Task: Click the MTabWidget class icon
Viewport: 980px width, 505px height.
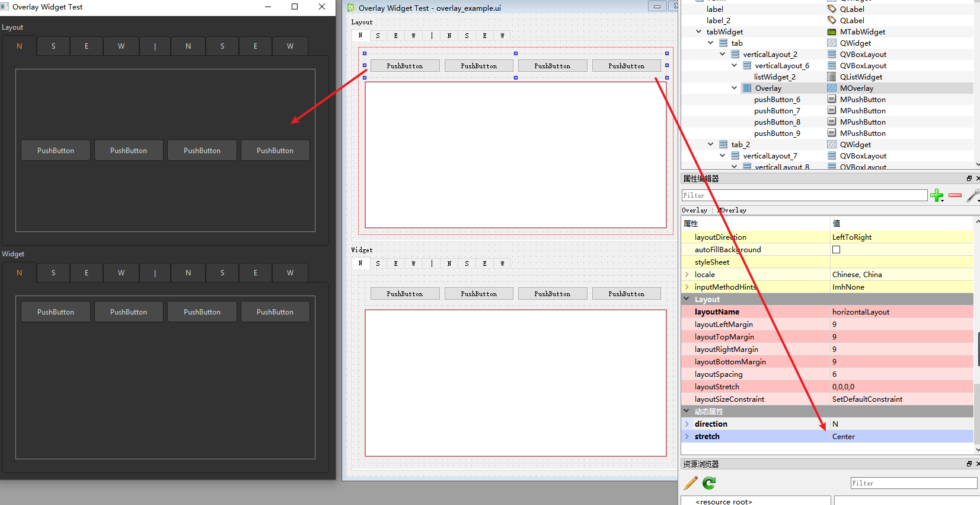Action: click(832, 32)
